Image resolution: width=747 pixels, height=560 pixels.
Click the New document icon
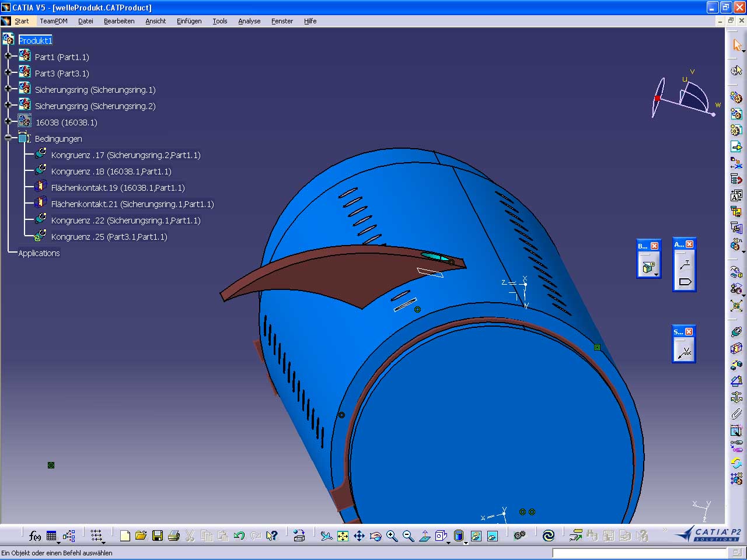pos(125,535)
